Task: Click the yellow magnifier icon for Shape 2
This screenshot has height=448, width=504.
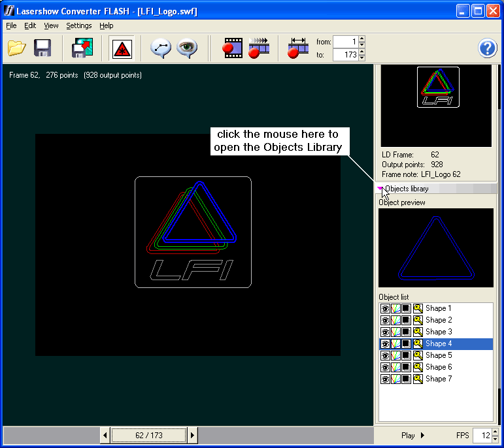Action: pyautogui.click(x=418, y=320)
